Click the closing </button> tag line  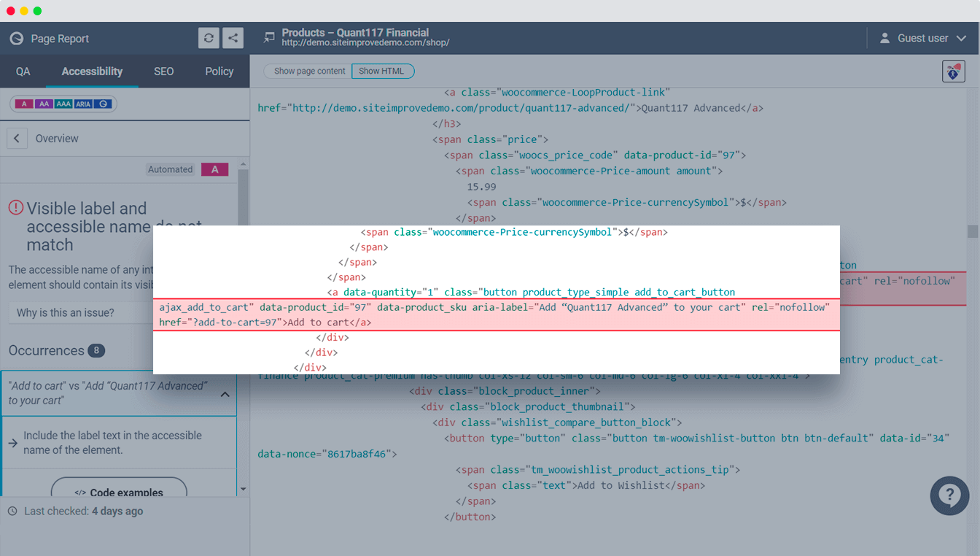click(x=470, y=517)
